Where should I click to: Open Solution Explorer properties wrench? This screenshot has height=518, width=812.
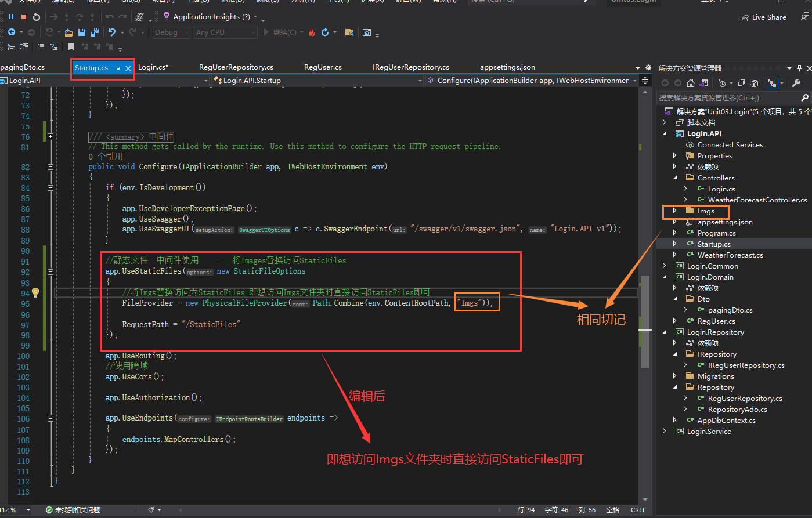click(x=796, y=83)
